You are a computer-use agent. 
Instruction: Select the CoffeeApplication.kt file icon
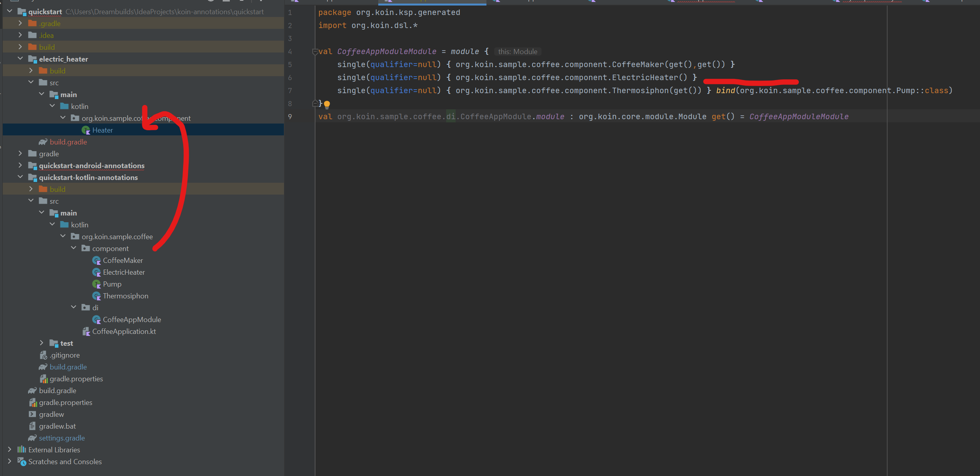pyautogui.click(x=86, y=331)
